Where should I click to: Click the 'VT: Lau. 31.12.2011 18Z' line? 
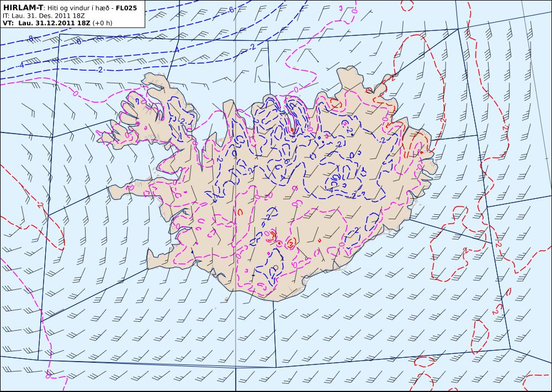(46, 23)
